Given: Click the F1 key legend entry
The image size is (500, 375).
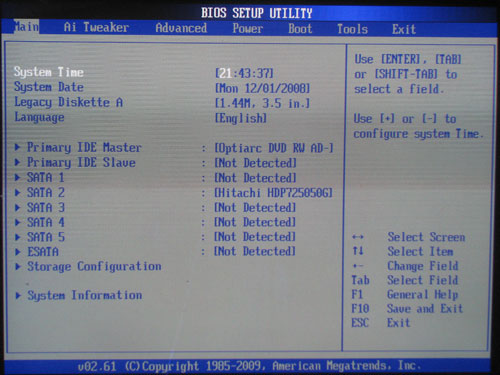Looking at the screenshot, I should (357, 294).
